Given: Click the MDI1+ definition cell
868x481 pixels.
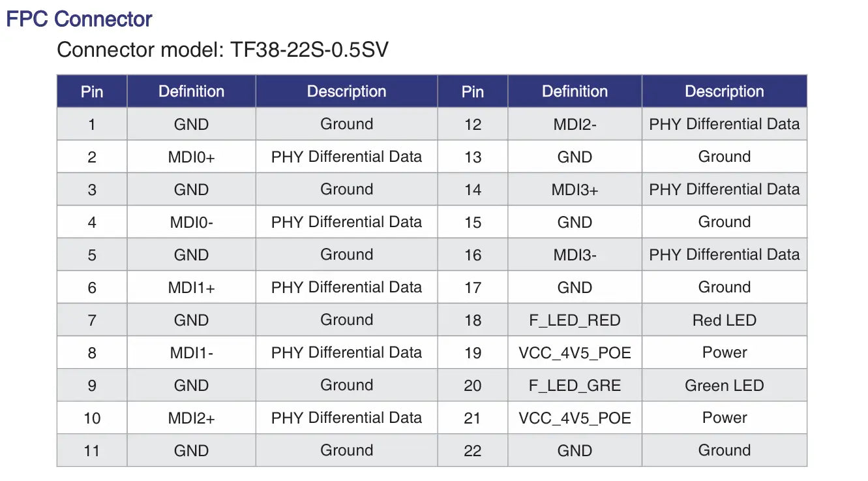Looking at the screenshot, I should click(x=191, y=288).
